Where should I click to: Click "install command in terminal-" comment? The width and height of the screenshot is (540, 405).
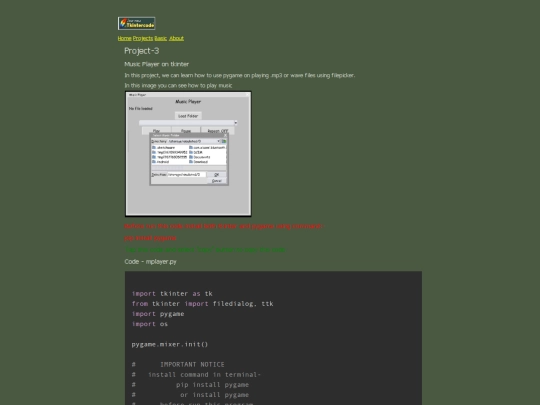[205, 375]
